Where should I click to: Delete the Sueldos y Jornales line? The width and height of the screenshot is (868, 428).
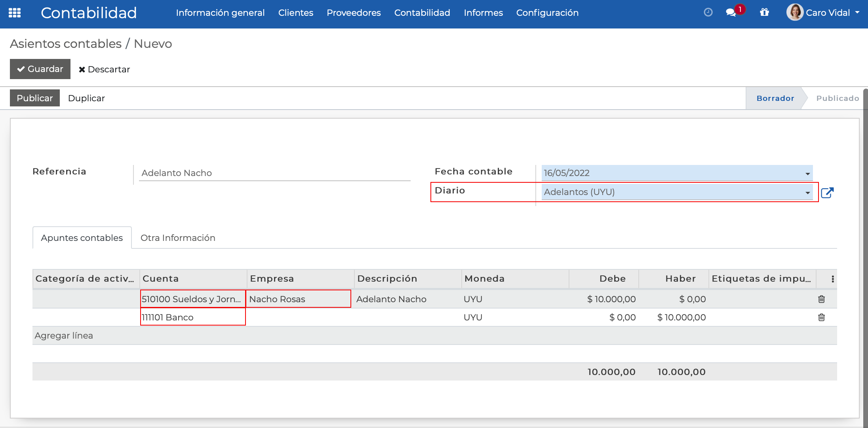(x=821, y=299)
